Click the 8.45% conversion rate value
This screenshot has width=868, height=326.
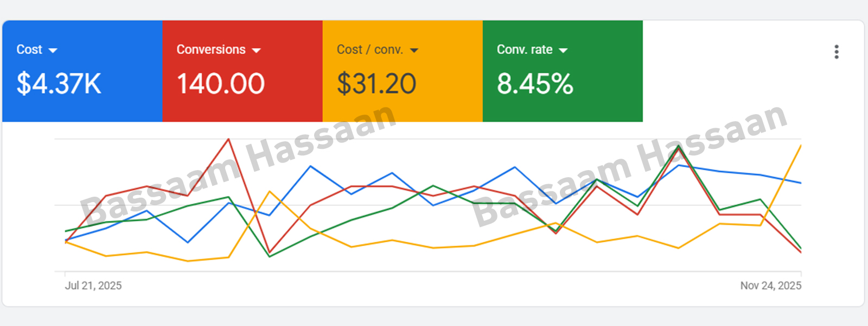point(535,84)
